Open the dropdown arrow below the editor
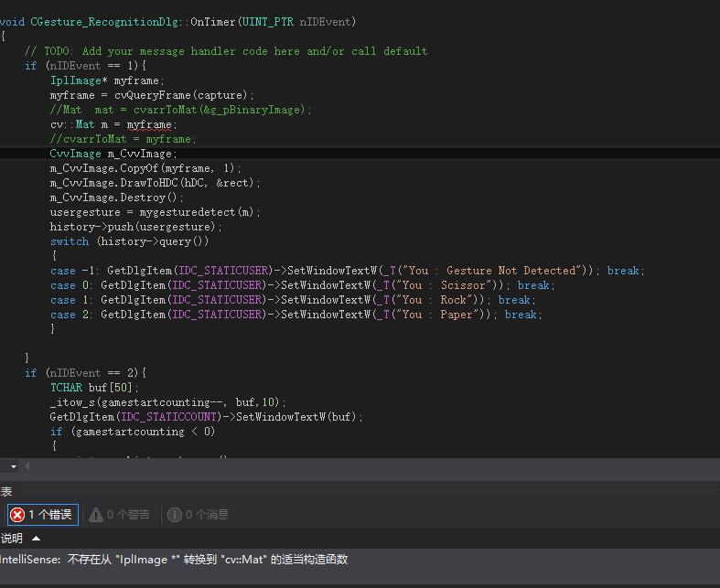 [14, 466]
